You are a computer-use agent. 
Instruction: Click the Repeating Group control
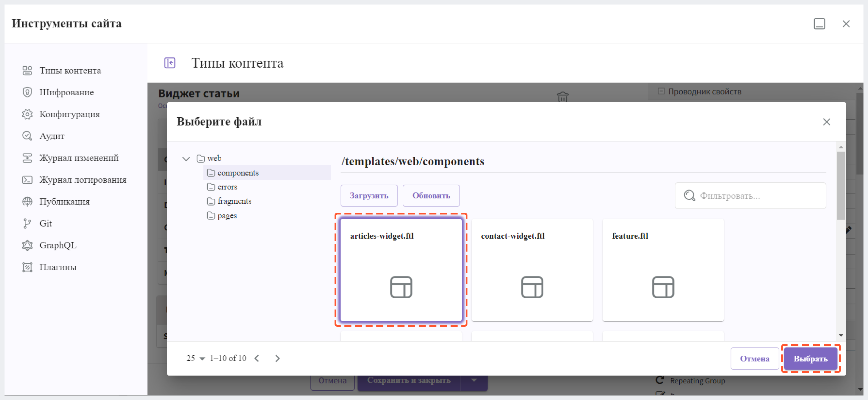tap(690, 381)
